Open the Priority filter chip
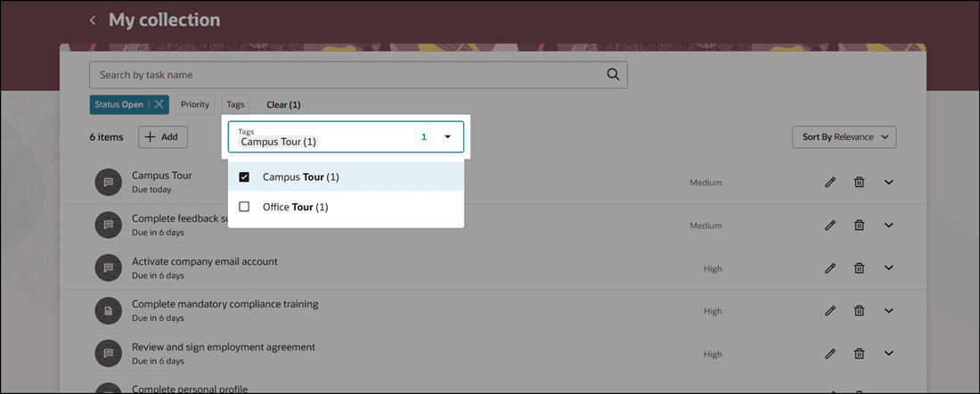 195,104
